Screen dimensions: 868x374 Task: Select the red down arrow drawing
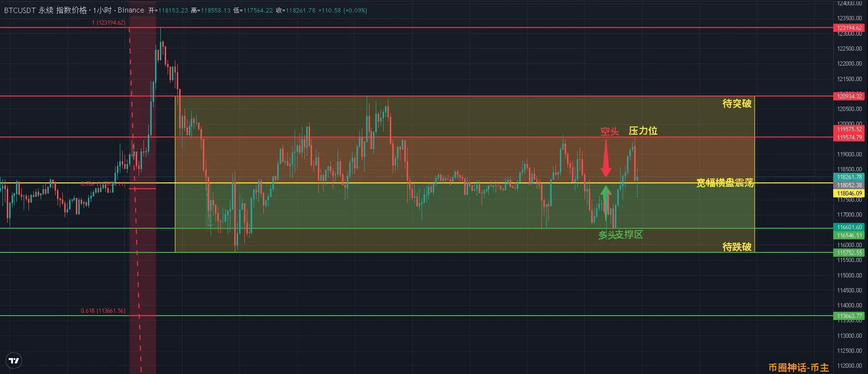[606, 158]
